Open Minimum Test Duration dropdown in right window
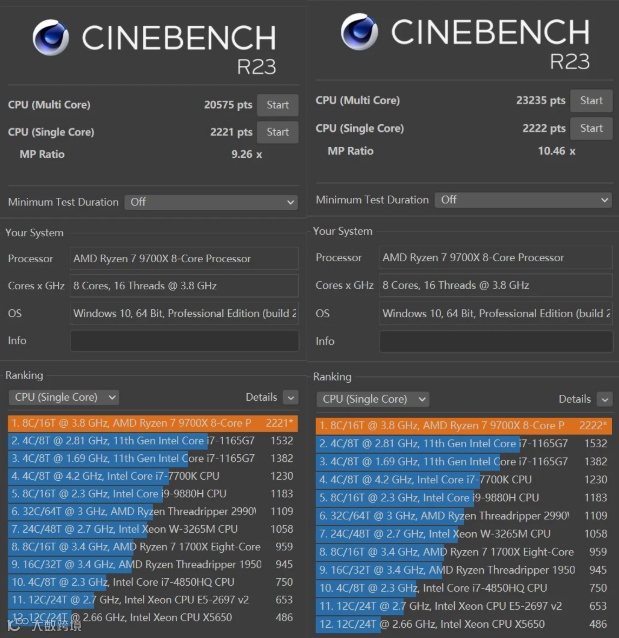Image resolution: width=619 pixels, height=638 pixels. (x=523, y=200)
